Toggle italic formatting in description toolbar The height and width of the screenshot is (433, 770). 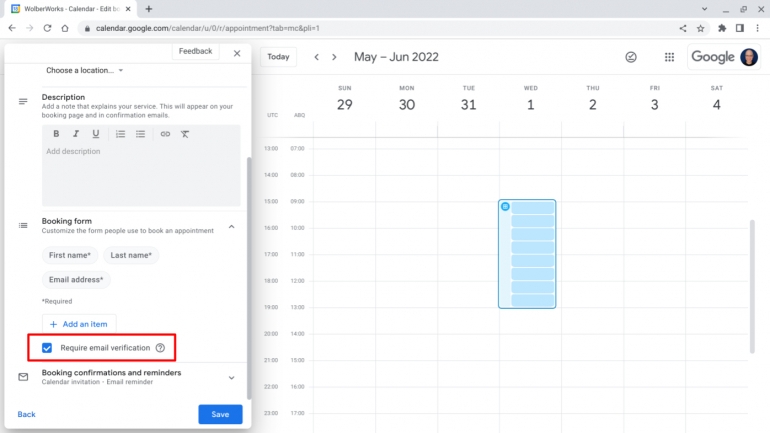coord(76,134)
